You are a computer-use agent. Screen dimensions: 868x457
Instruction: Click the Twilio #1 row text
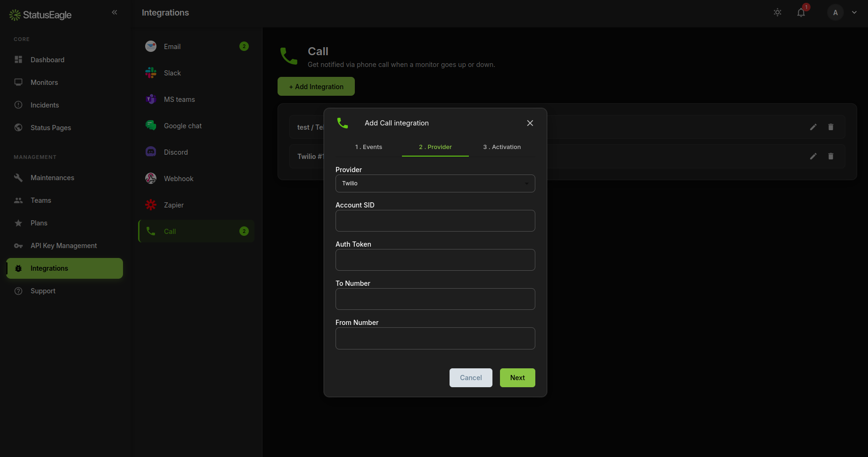click(311, 157)
